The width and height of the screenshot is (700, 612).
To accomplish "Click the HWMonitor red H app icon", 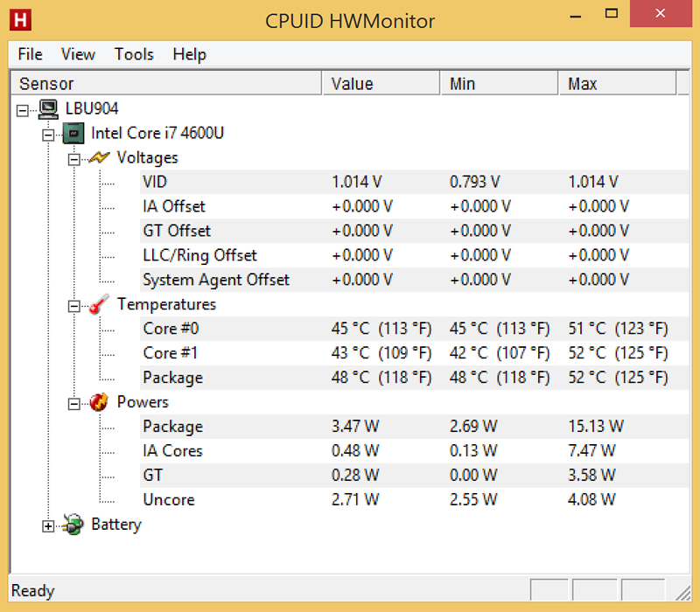I will point(20,20).
